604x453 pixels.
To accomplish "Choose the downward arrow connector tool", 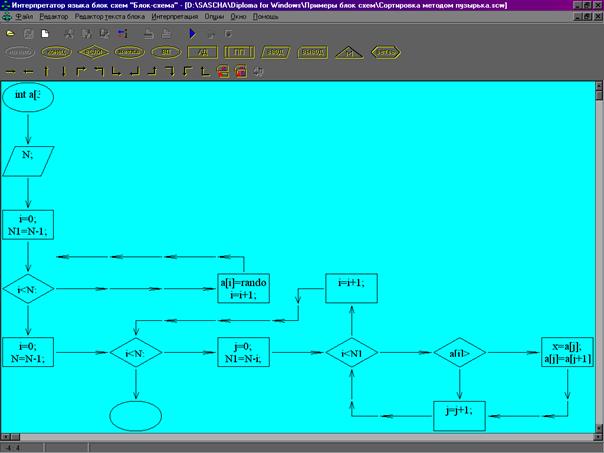I will point(62,71).
